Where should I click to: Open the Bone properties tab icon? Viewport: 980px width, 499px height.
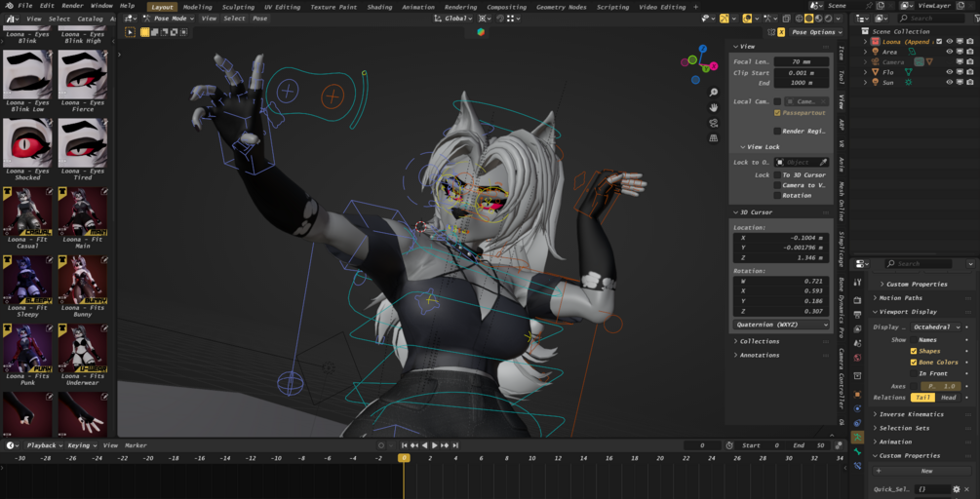tap(857, 451)
